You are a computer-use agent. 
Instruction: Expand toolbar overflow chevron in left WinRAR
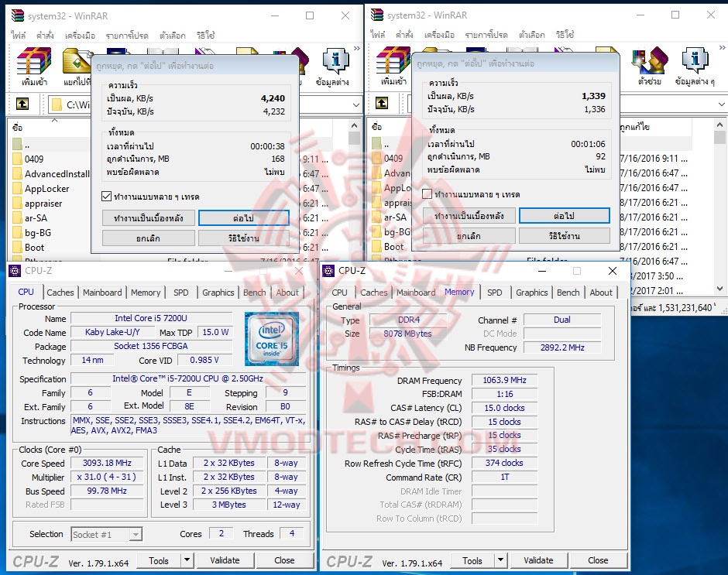point(356,48)
